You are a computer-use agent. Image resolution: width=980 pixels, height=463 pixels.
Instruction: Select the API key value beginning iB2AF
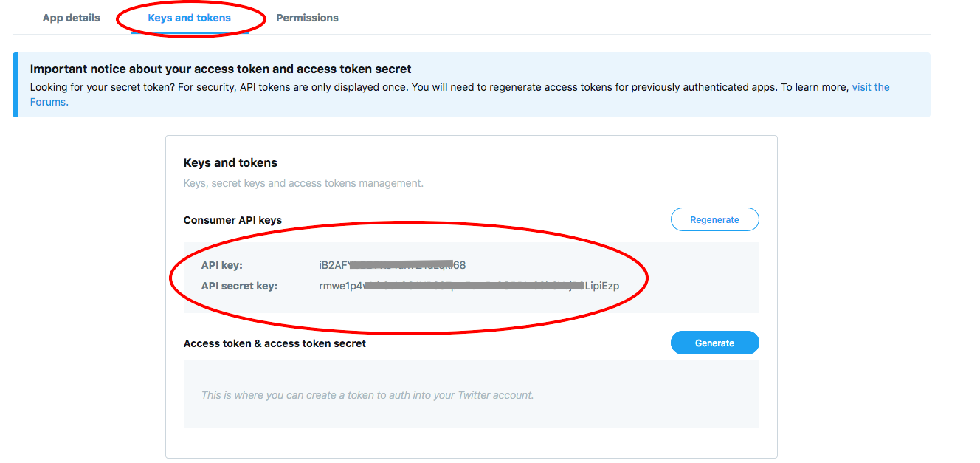click(392, 265)
